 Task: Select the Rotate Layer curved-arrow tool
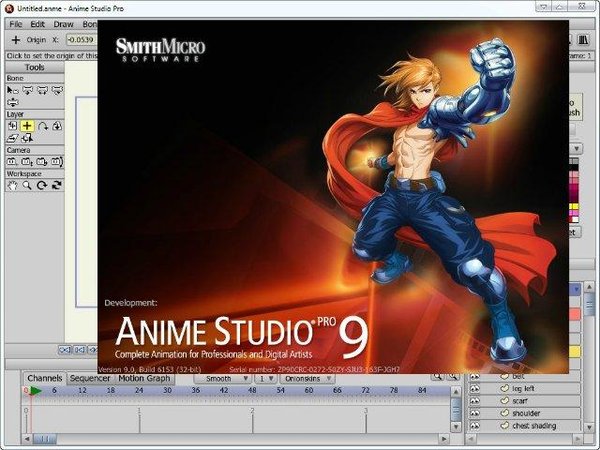point(42,126)
